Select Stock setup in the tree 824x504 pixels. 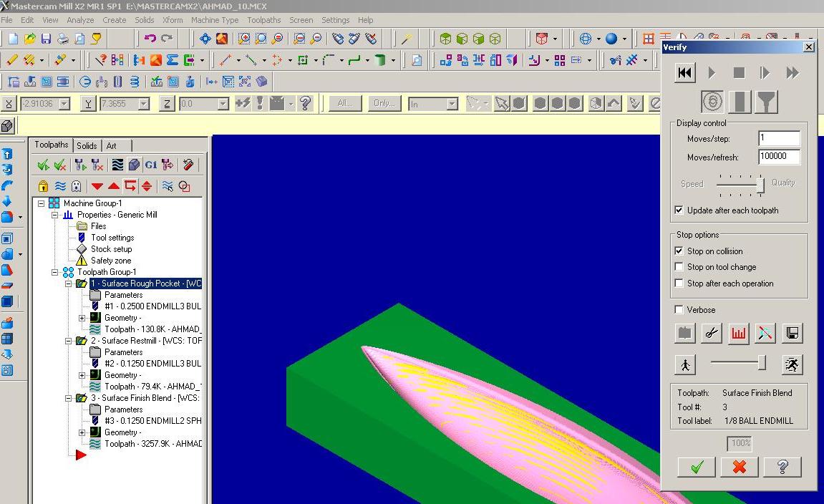tap(112, 249)
